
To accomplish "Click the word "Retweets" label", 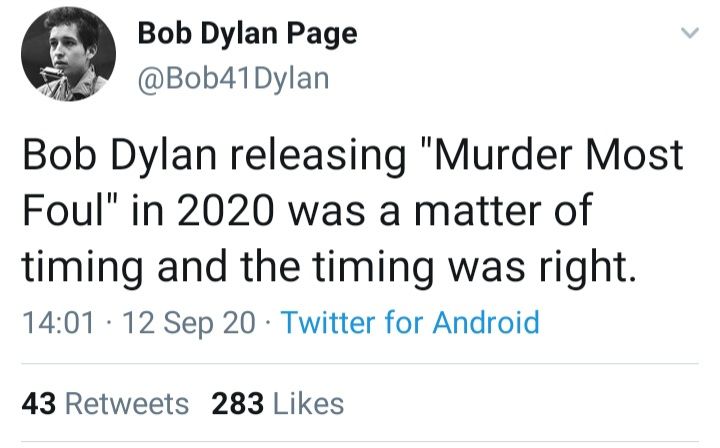I will [125, 403].
